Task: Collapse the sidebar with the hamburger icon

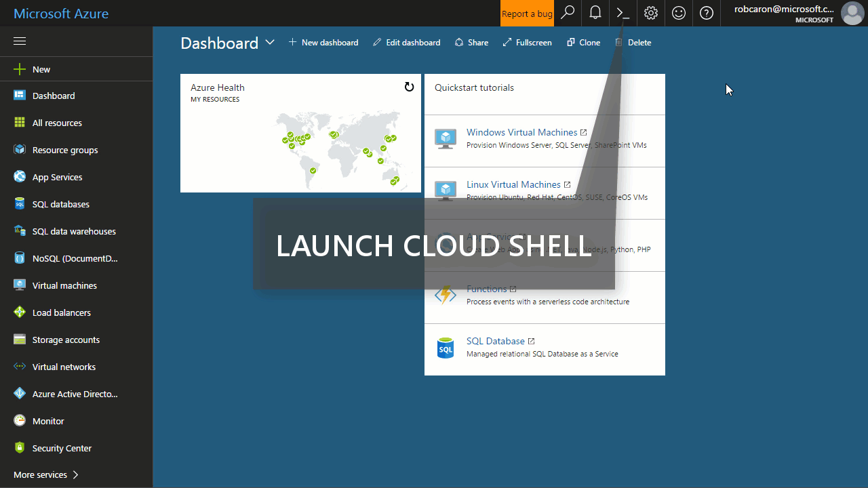Action: [x=20, y=41]
